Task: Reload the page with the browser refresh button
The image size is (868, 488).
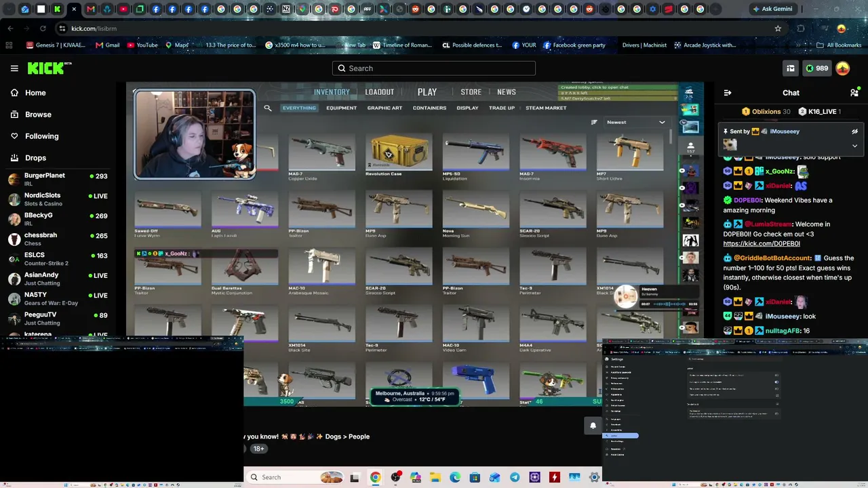Action: (43, 28)
